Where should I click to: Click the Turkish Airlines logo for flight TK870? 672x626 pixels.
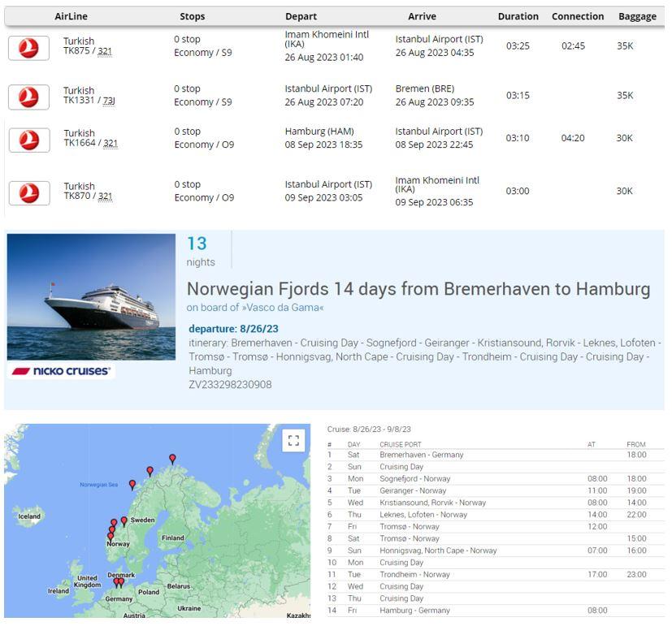pyautogui.click(x=28, y=192)
